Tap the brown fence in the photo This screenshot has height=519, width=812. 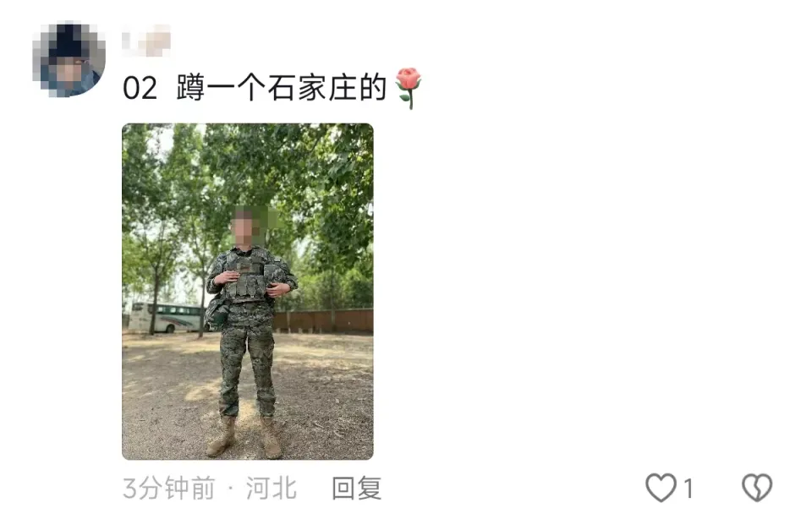322,321
